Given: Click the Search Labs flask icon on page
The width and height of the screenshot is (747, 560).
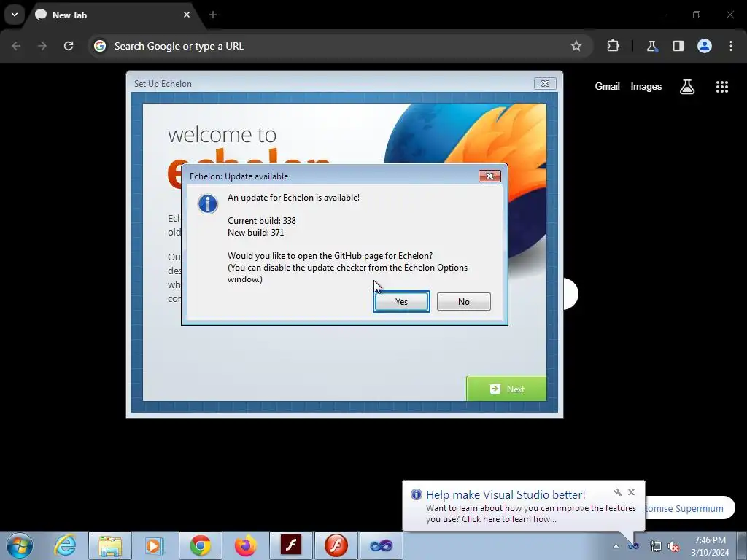Looking at the screenshot, I should point(687,87).
